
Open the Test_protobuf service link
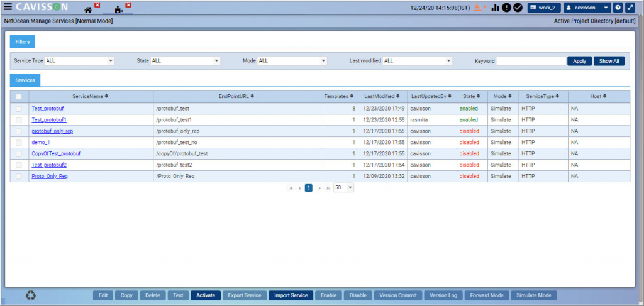(48, 109)
